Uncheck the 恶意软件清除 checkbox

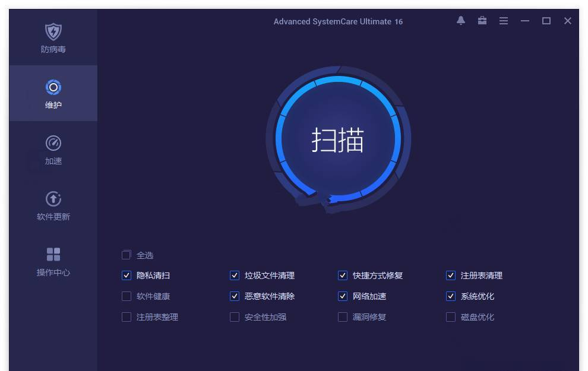pyautogui.click(x=234, y=296)
